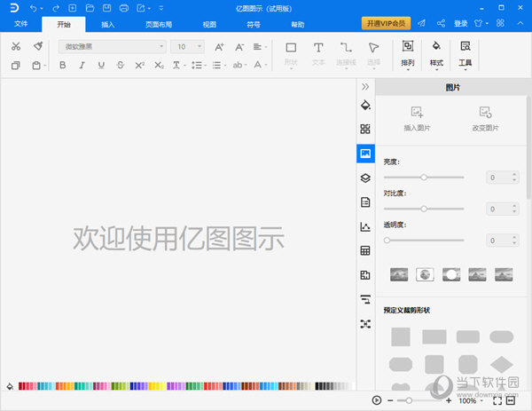Switch to the 页面布局 Page Layout tab
The width and height of the screenshot is (532, 411).
159,25
